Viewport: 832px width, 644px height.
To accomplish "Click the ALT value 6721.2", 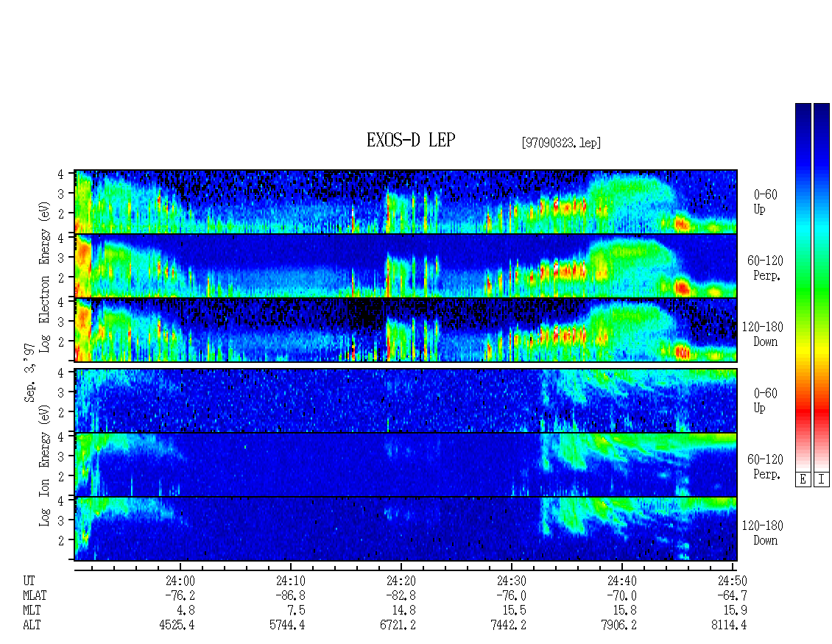I will 398,625.
